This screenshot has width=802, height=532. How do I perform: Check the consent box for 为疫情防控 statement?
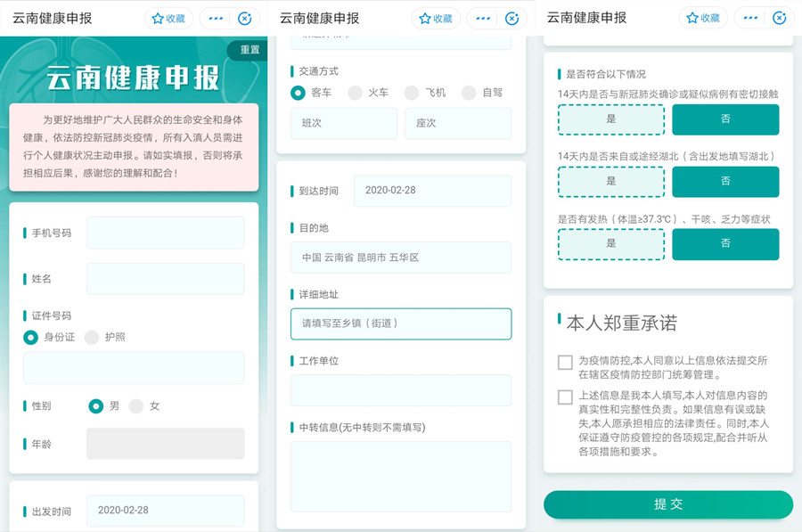(565, 362)
